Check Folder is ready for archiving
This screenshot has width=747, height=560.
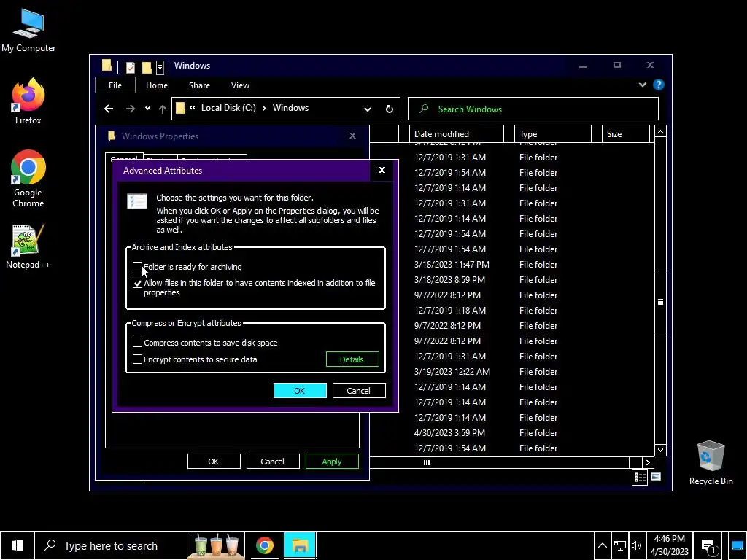tap(137, 267)
